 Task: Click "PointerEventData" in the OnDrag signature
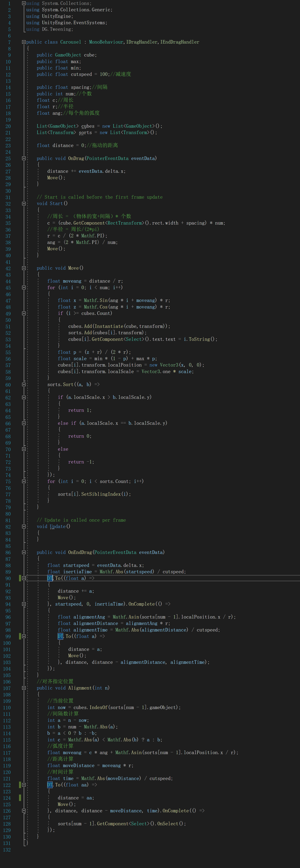(x=107, y=158)
